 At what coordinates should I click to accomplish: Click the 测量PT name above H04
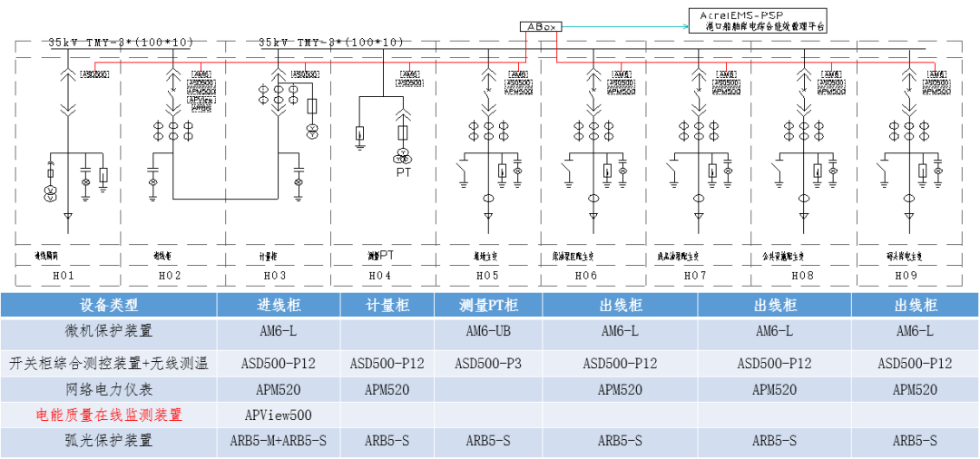click(x=380, y=255)
